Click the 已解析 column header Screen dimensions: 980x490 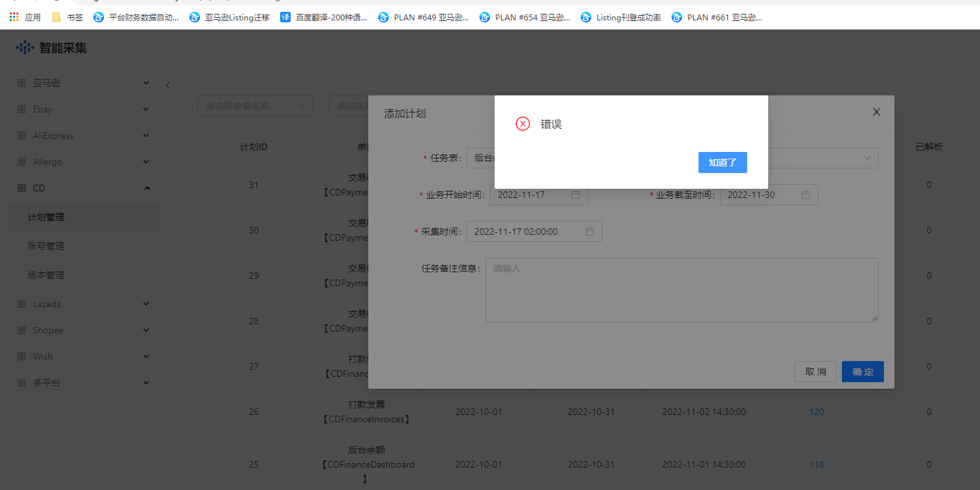click(x=929, y=147)
